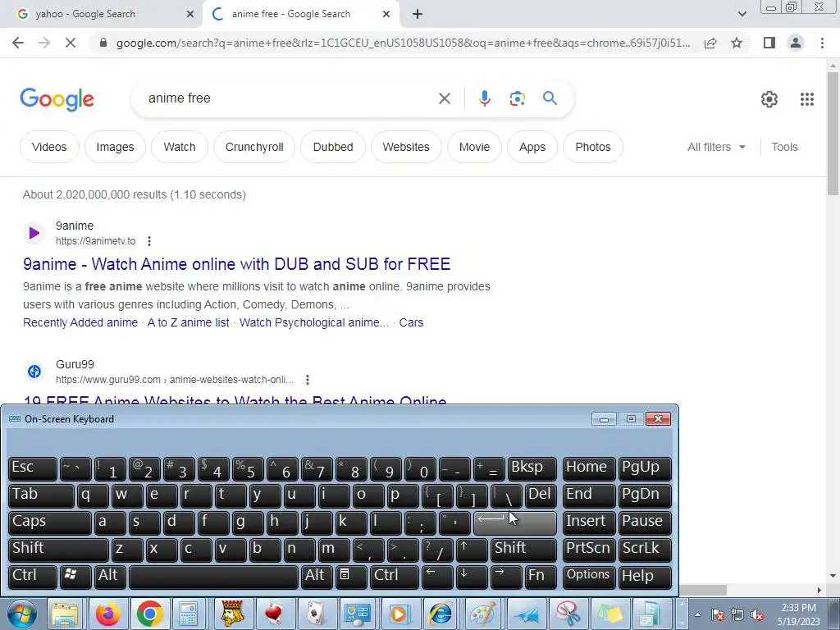This screenshot has height=630, width=840.
Task: Open Chrome profile avatar icon
Action: pyautogui.click(x=796, y=43)
